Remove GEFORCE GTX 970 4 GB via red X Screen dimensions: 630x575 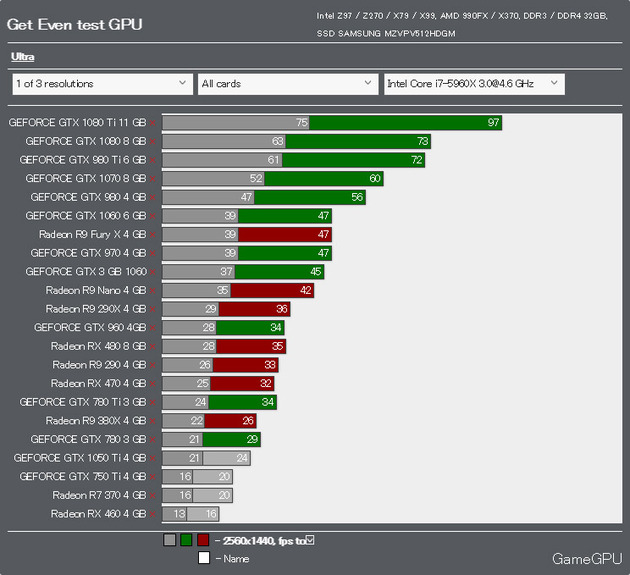pyautogui.click(x=153, y=253)
